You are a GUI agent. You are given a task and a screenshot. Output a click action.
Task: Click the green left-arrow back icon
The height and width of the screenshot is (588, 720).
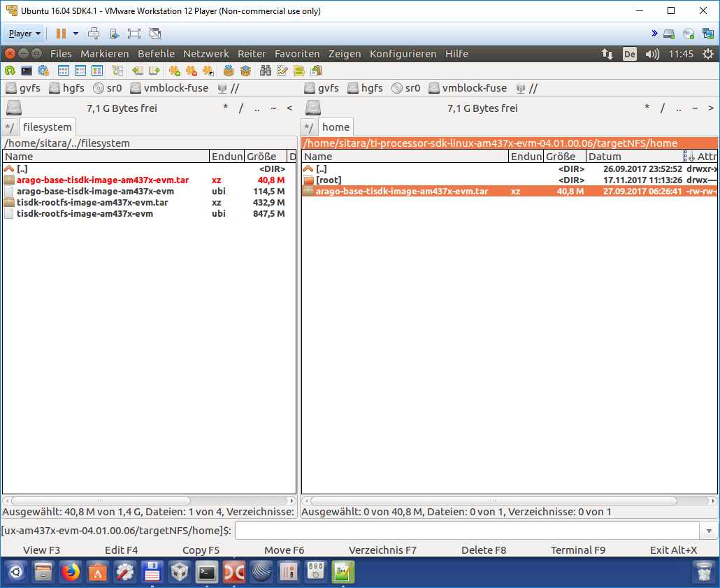(137, 71)
